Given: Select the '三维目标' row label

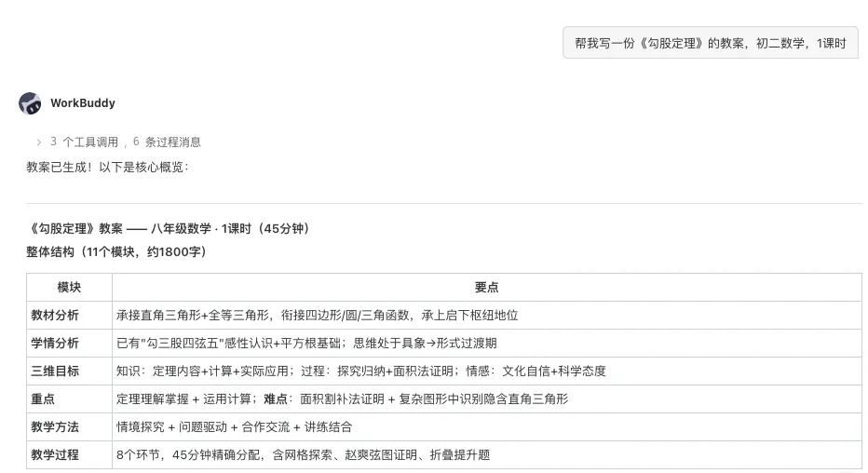Looking at the screenshot, I should [55, 372].
